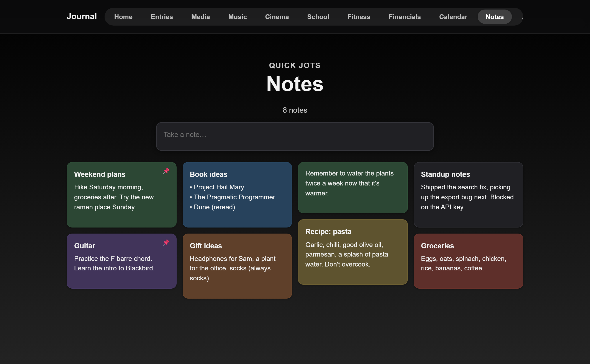The width and height of the screenshot is (590, 364).
Task: Open the Home tab
Action: tap(123, 17)
